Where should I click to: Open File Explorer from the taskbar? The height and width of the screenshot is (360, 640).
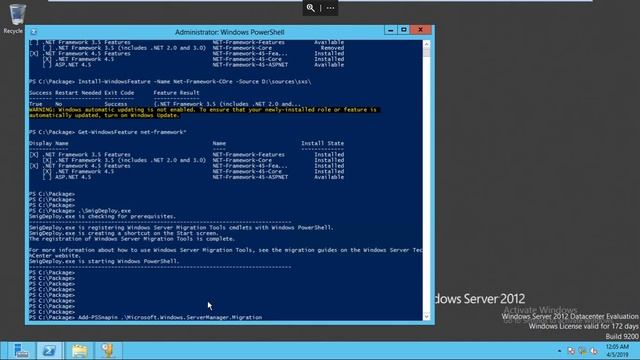[80, 351]
